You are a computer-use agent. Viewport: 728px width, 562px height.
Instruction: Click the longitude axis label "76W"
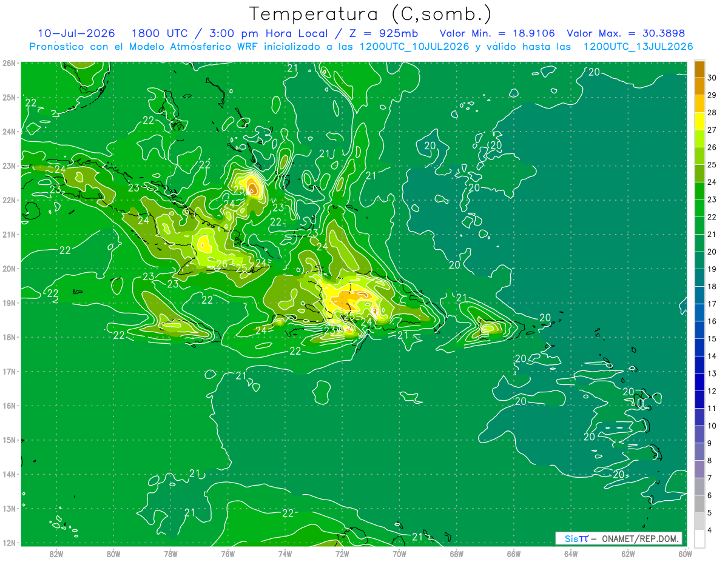point(227,553)
